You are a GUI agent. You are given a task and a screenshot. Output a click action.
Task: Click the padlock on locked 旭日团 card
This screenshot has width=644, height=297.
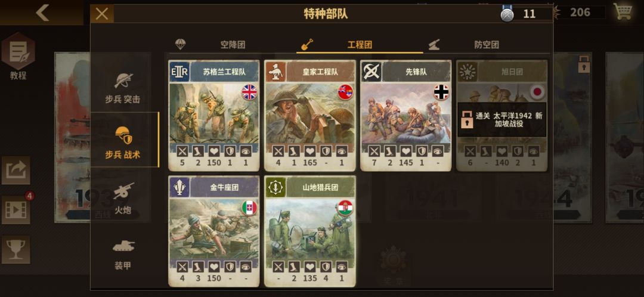pos(467,119)
